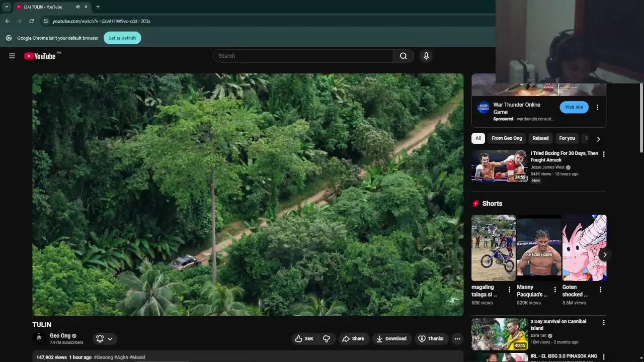The image size is (644, 362).
Task: Share the TULIN video
Action: tap(353, 338)
